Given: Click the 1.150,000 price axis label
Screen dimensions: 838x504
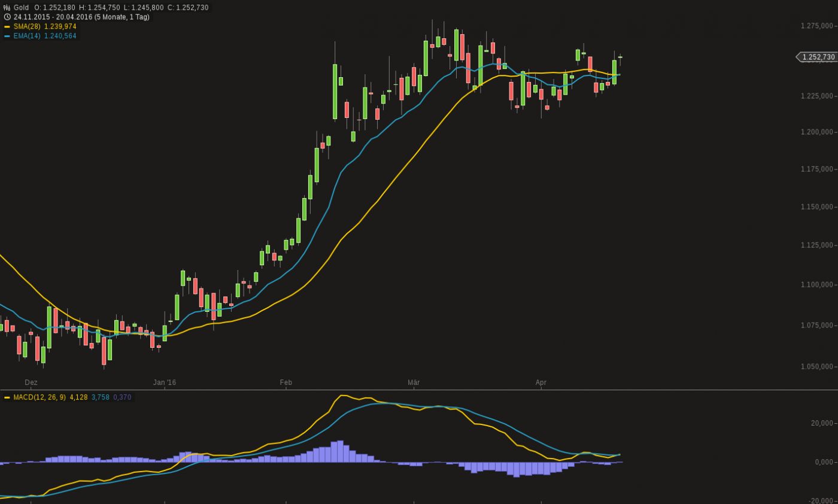Looking at the screenshot, I should click(816, 207).
